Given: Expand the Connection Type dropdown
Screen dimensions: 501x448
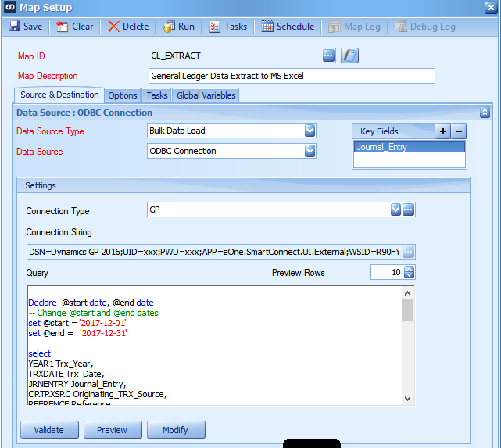Looking at the screenshot, I should tap(395, 210).
